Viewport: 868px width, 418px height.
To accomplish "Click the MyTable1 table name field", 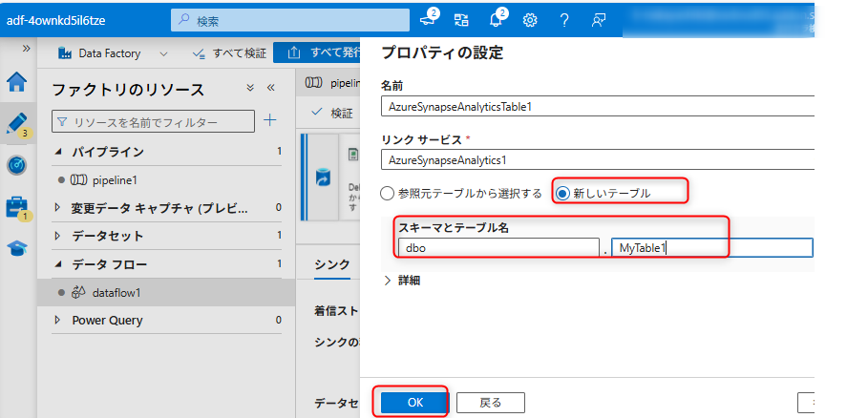I will pos(712,248).
